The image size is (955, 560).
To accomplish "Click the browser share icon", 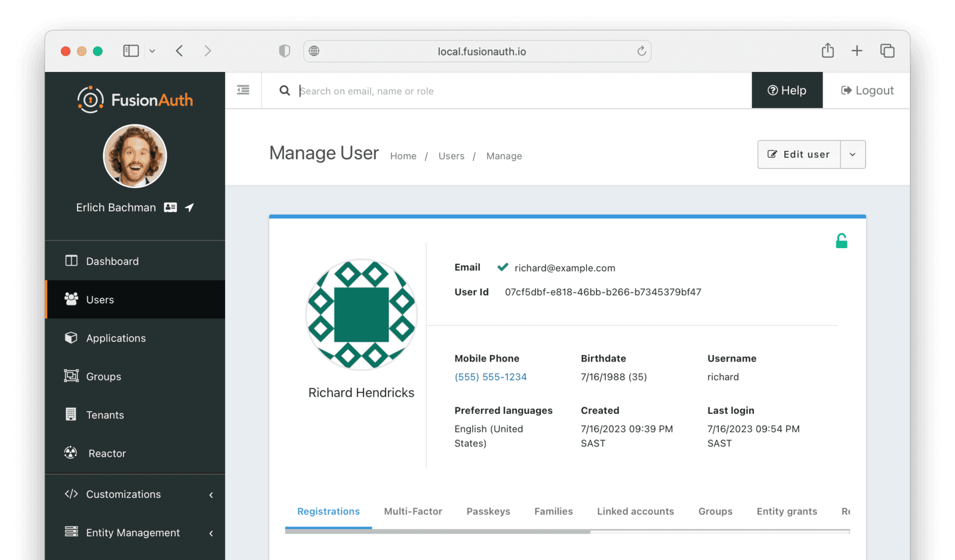I will 828,50.
